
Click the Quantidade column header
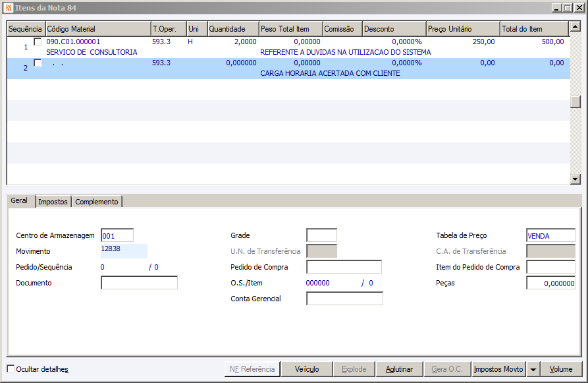click(233, 29)
